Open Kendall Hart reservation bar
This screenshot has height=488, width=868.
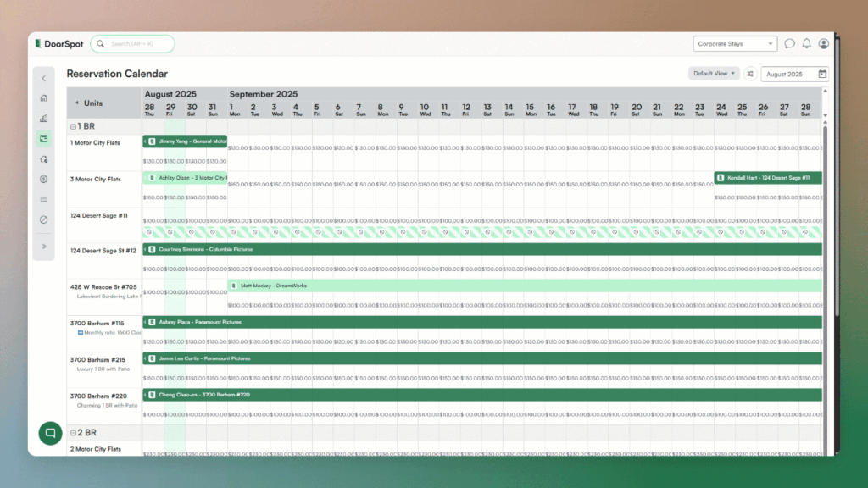pos(767,178)
